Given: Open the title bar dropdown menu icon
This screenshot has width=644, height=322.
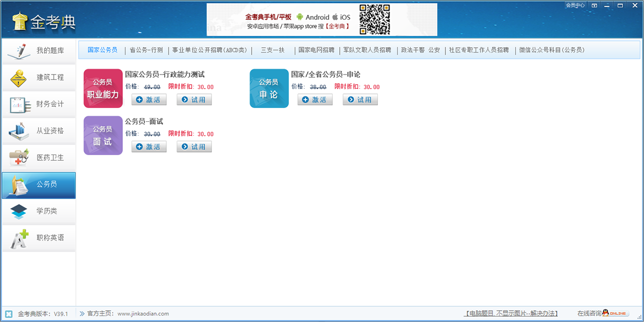Looking at the screenshot, I should coord(594,5).
